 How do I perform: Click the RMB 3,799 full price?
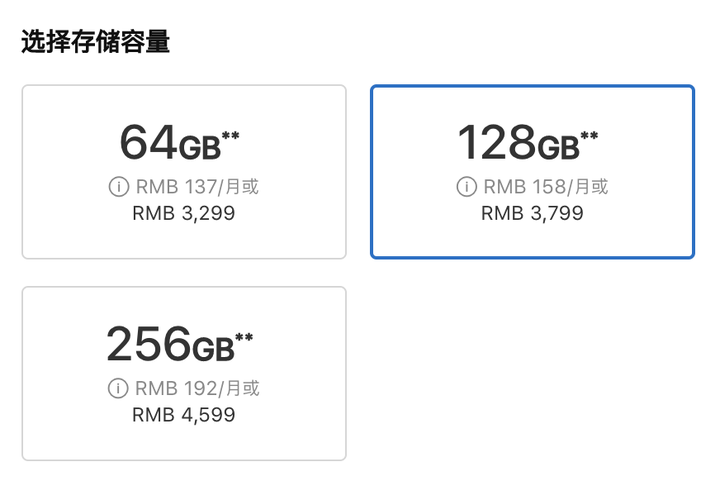(x=532, y=213)
